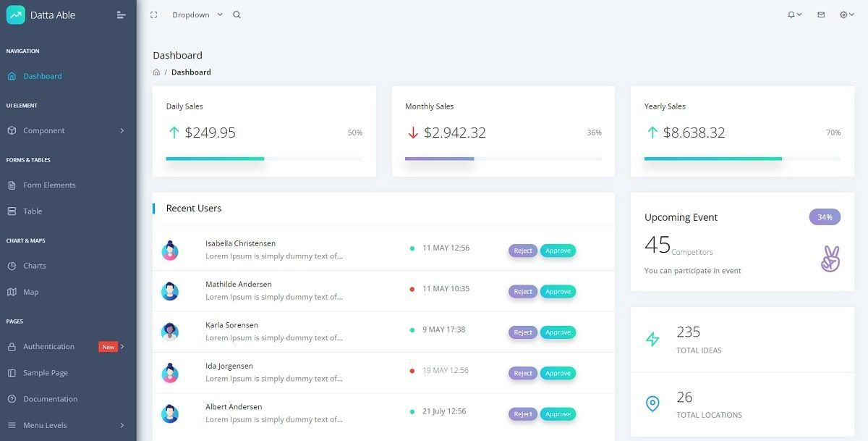Approve Isabella Christensen's request
This screenshot has height=441, width=868.
(x=558, y=251)
